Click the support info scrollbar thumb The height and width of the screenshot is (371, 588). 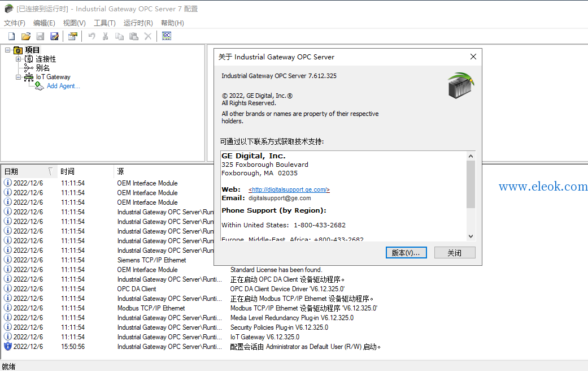(x=471, y=184)
